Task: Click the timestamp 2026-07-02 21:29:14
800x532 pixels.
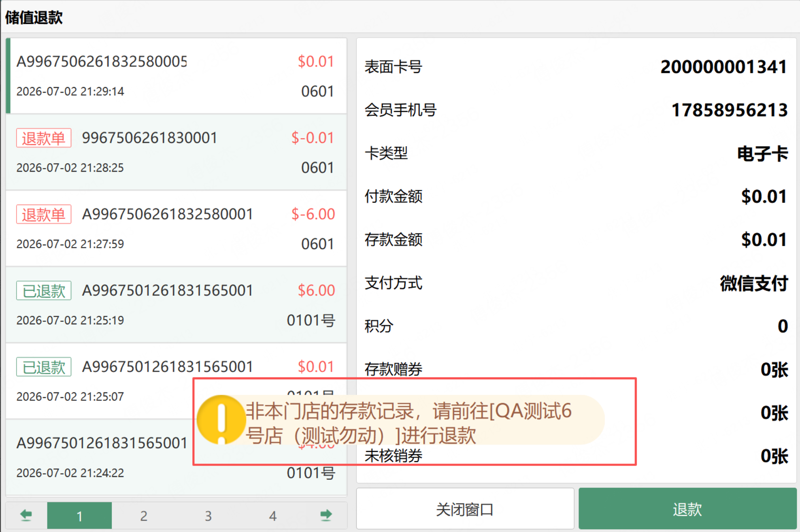Action: pos(70,92)
